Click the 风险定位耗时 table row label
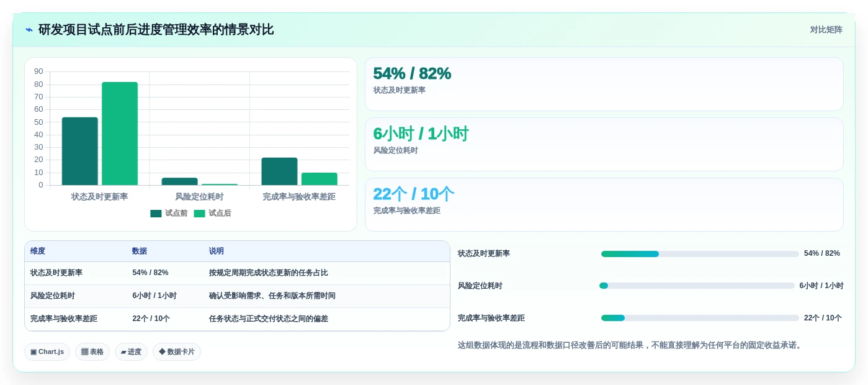The height and width of the screenshot is (385, 868). [x=53, y=296]
